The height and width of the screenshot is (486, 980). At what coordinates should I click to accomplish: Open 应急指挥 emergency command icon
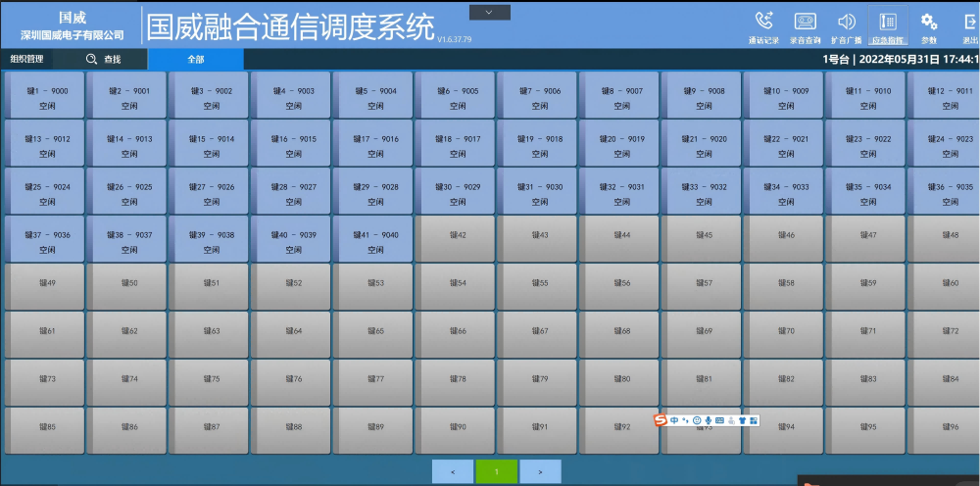click(888, 26)
